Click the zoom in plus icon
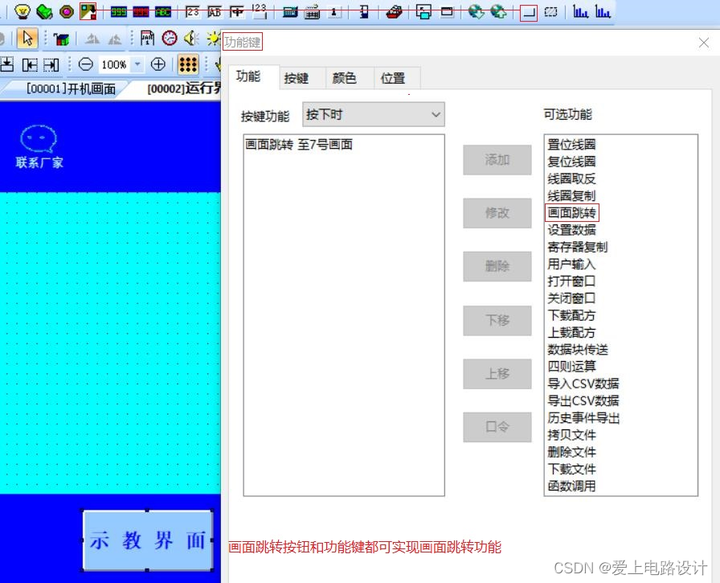This screenshot has height=583, width=720. click(158, 64)
